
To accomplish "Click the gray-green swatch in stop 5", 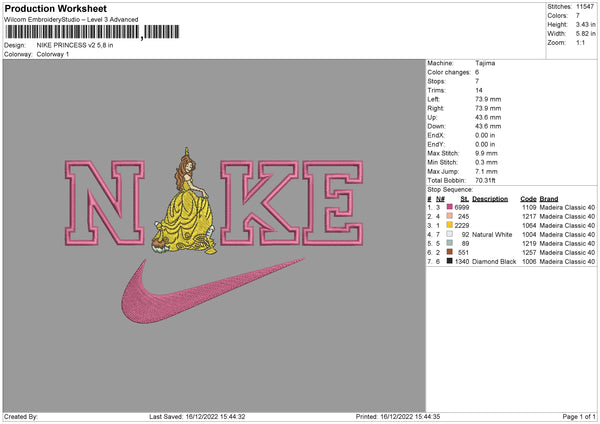I will 450,243.
